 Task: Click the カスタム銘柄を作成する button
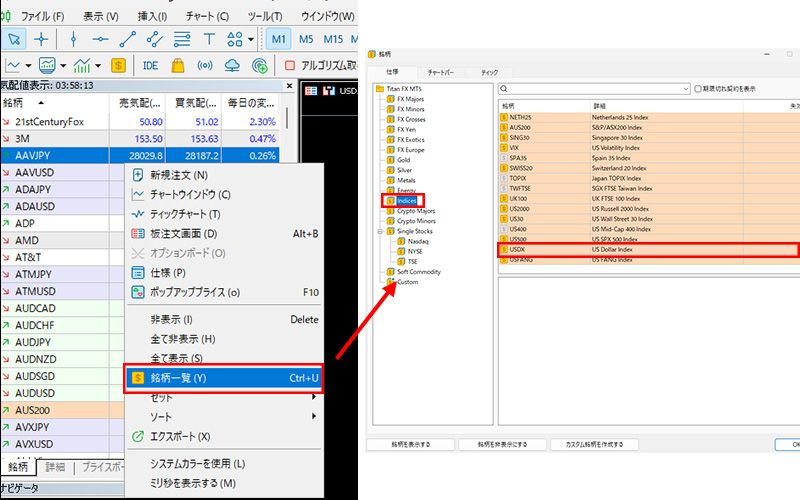(x=601, y=444)
